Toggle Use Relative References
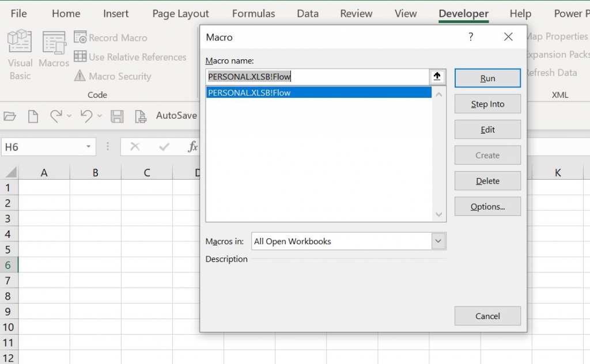590x364 pixels. pos(131,57)
